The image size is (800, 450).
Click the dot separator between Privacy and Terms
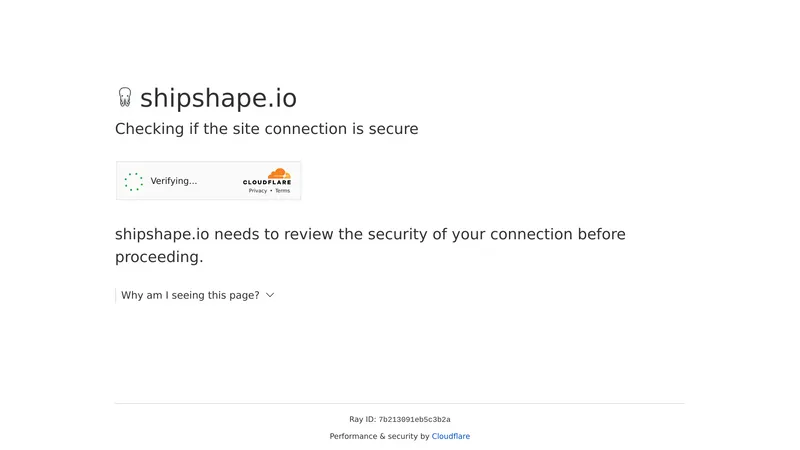(x=271, y=191)
